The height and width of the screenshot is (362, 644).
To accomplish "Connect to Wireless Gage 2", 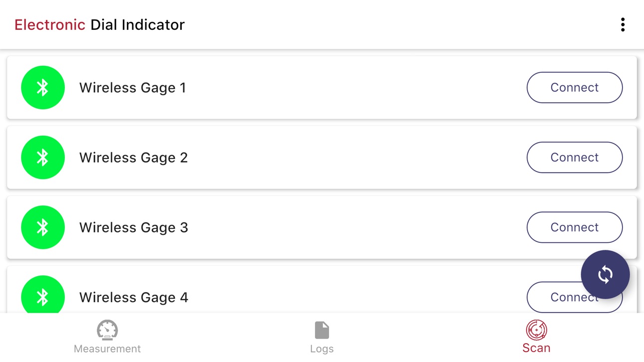I will 575,158.
